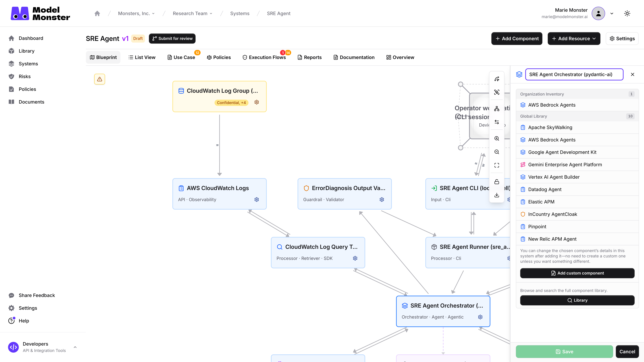This screenshot has width=644, height=362.
Task: Switch to the Documentation tab
Action: click(x=354, y=57)
